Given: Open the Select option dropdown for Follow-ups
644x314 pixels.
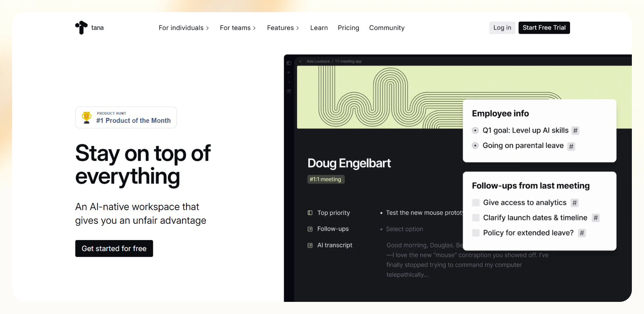Looking at the screenshot, I should click(404, 229).
